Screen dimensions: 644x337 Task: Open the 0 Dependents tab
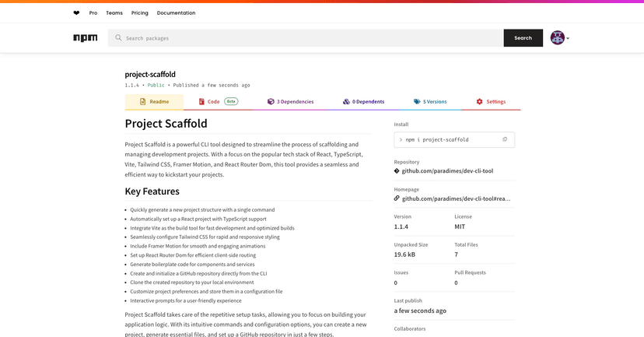point(363,102)
